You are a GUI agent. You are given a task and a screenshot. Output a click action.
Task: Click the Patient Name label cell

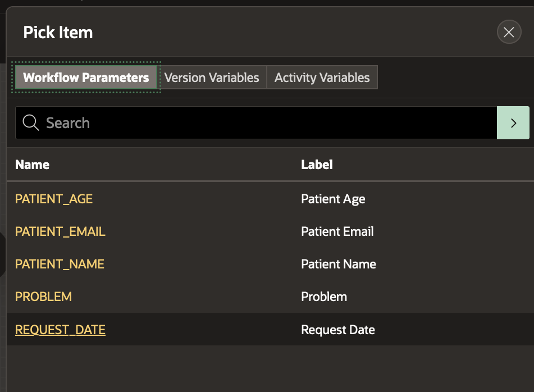point(339,264)
